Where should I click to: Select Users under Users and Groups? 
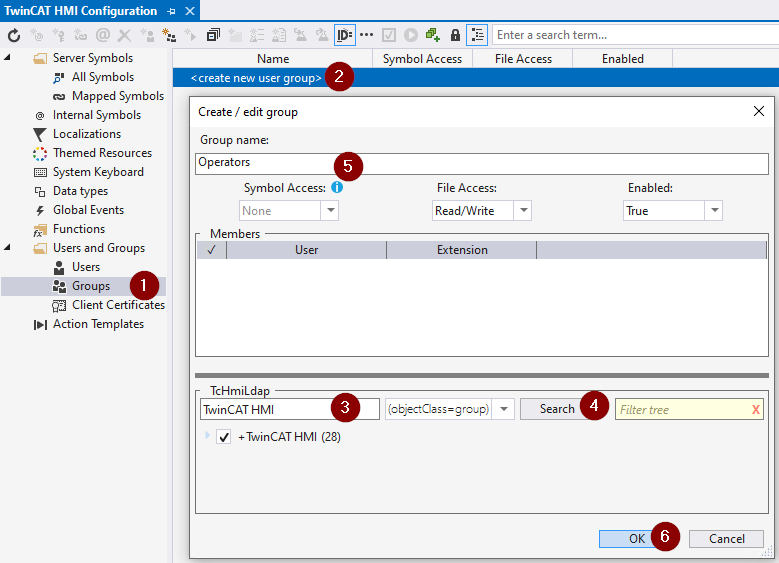(x=86, y=267)
